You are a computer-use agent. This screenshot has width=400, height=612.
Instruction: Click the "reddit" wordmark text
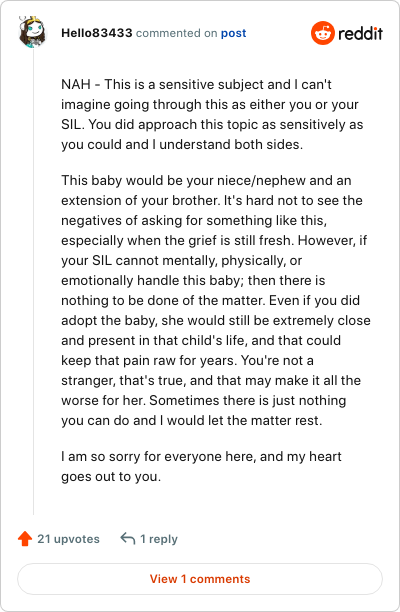tap(360, 34)
